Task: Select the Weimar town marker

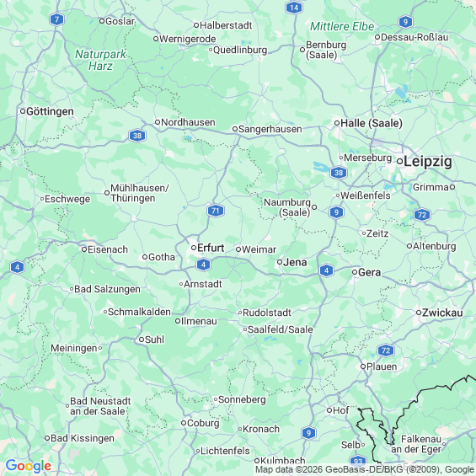Action: click(238, 249)
